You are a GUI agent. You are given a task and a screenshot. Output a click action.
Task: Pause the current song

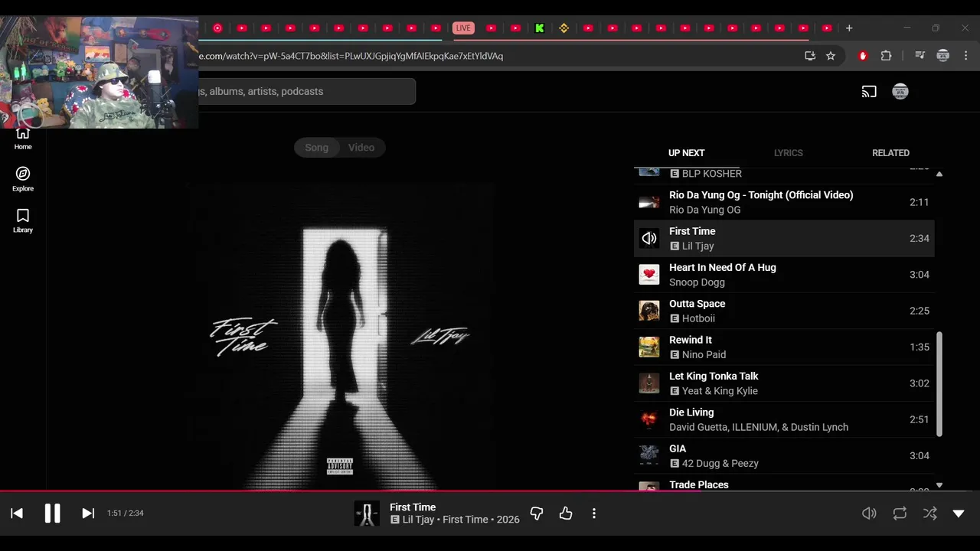pyautogui.click(x=52, y=514)
